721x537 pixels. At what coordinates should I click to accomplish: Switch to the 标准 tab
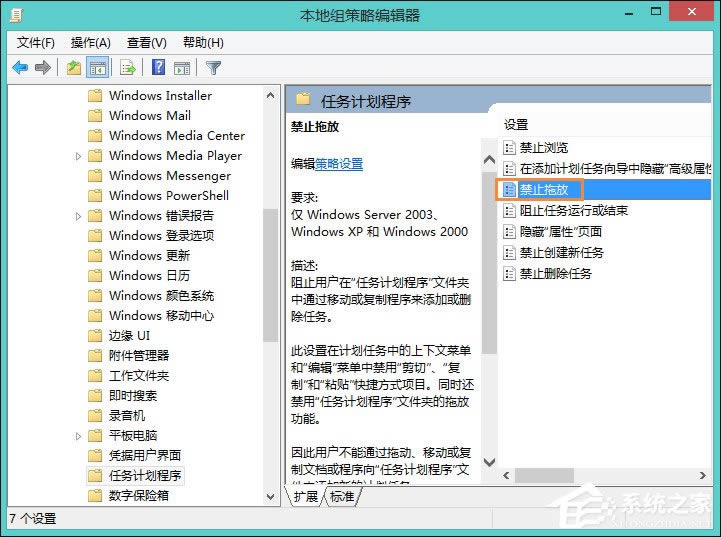(342, 497)
